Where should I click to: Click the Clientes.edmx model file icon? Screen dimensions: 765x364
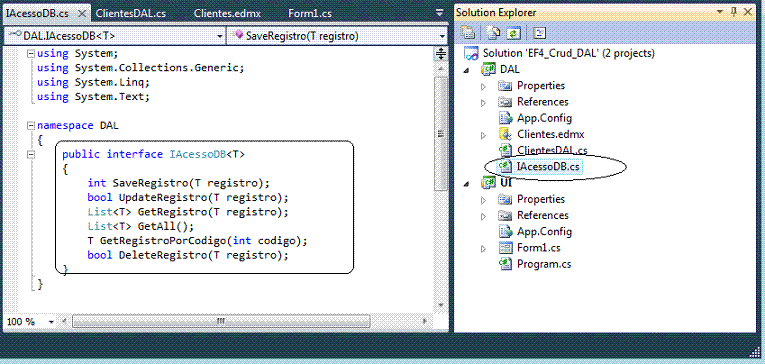(505, 134)
